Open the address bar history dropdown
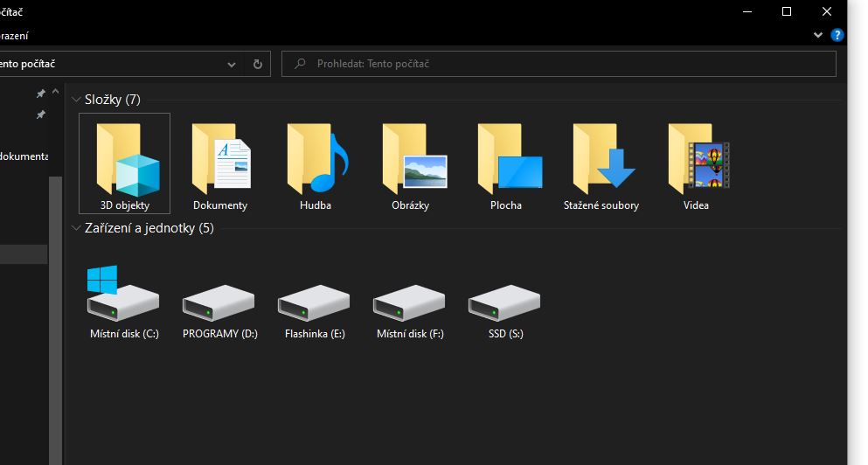868x465 pixels. coord(232,65)
